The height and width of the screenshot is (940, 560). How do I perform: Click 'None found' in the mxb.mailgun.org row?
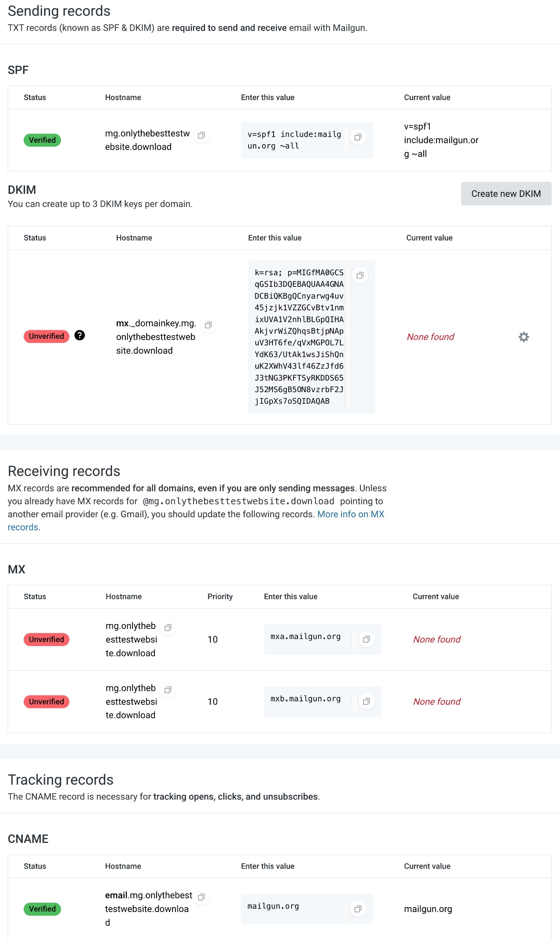click(436, 701)
